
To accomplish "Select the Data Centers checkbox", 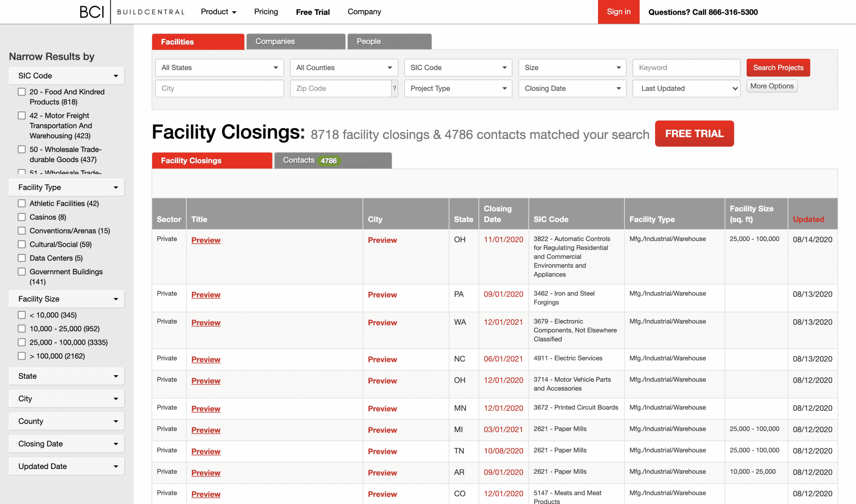I will click(22, 258).
